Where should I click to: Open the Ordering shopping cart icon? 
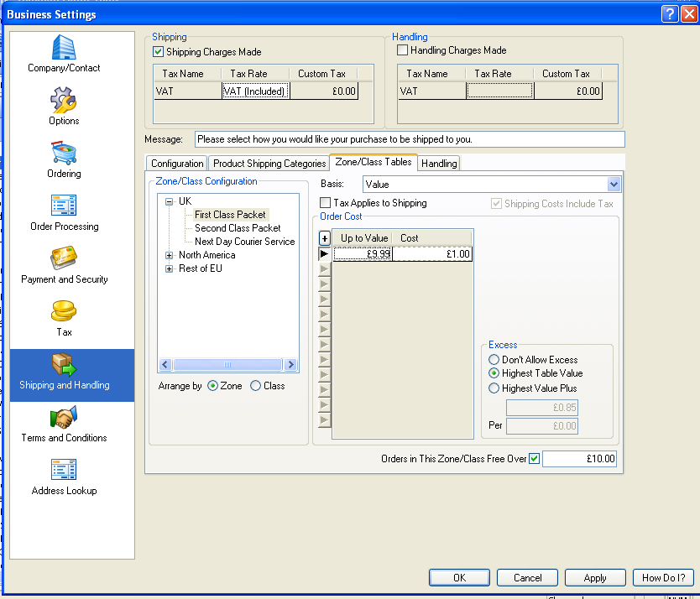point(64,154)
